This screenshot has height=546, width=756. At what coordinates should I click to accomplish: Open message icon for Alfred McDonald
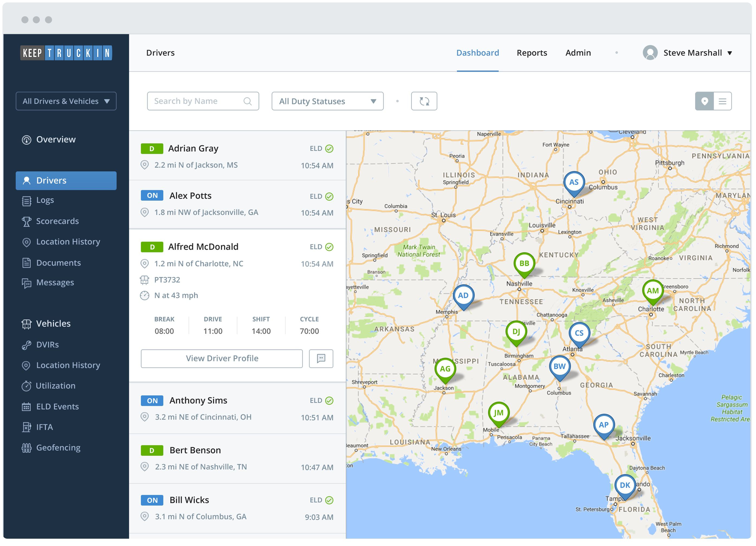321,358
